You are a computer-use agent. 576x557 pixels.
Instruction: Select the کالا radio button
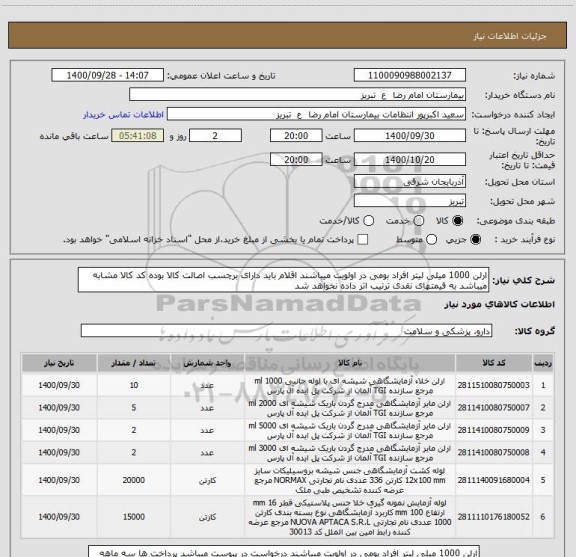[458, 221]
